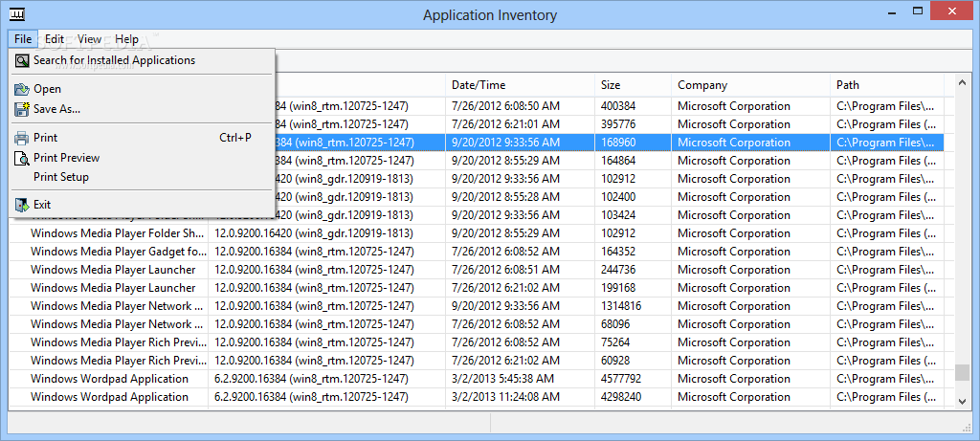Click the size value 103424
980x441 pixels.
(618, 215)
